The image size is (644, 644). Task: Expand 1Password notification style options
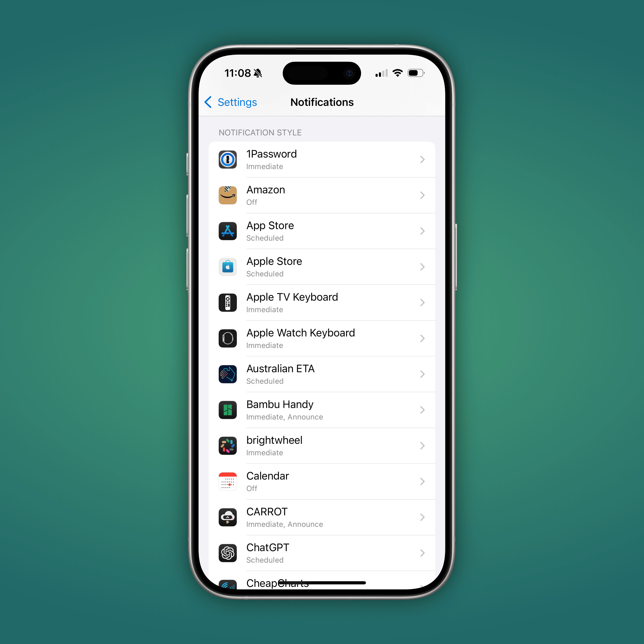pos(322,159)
